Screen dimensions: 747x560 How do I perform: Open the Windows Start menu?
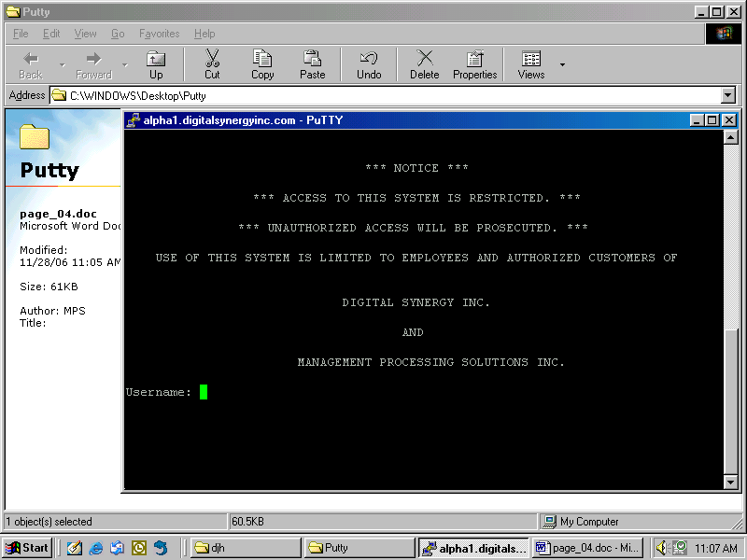tap(27, 548)
